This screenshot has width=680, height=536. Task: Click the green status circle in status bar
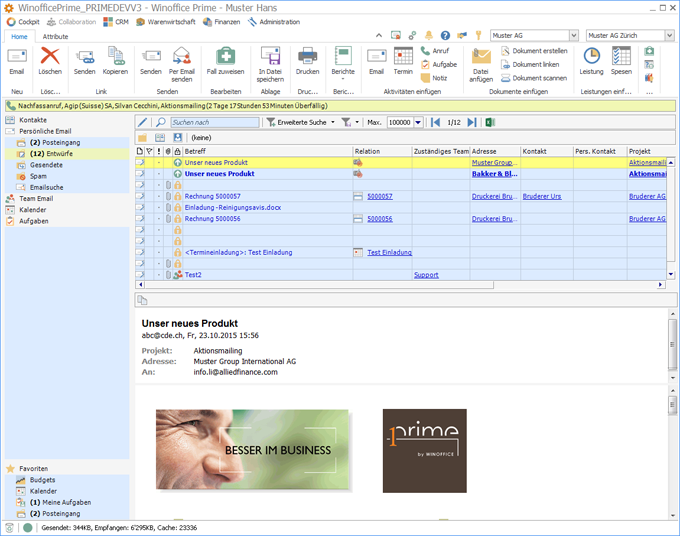pos(28,528)
